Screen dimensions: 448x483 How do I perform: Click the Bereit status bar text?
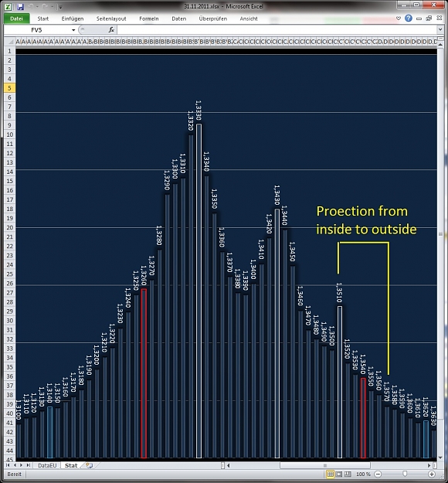pyautogui.click(x=14, y=474)
